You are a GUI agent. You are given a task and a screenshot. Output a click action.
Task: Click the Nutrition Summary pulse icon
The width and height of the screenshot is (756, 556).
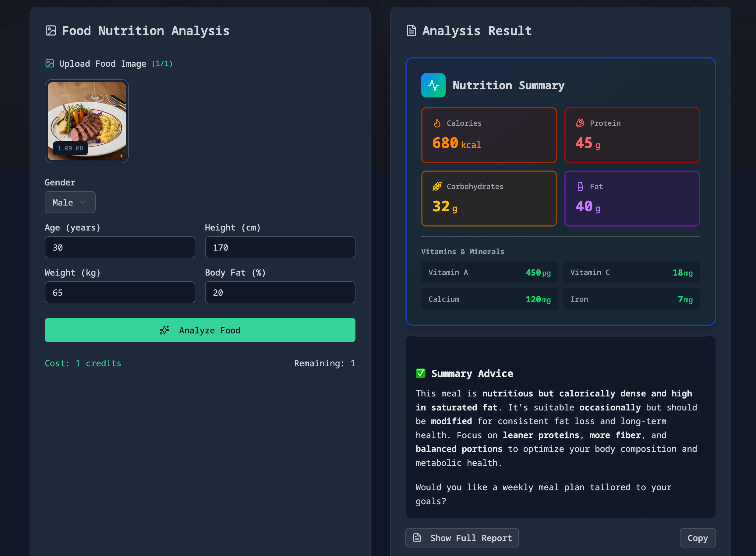pos(433,85)
